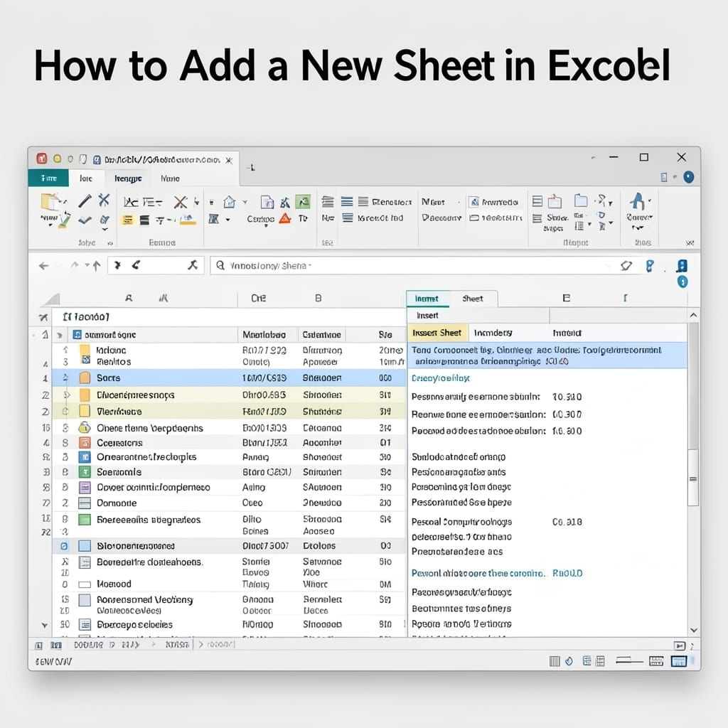This screenshot has height=728, width=728.
Task: Select the Soenomle row with the green icon
Action: point(228,472)
